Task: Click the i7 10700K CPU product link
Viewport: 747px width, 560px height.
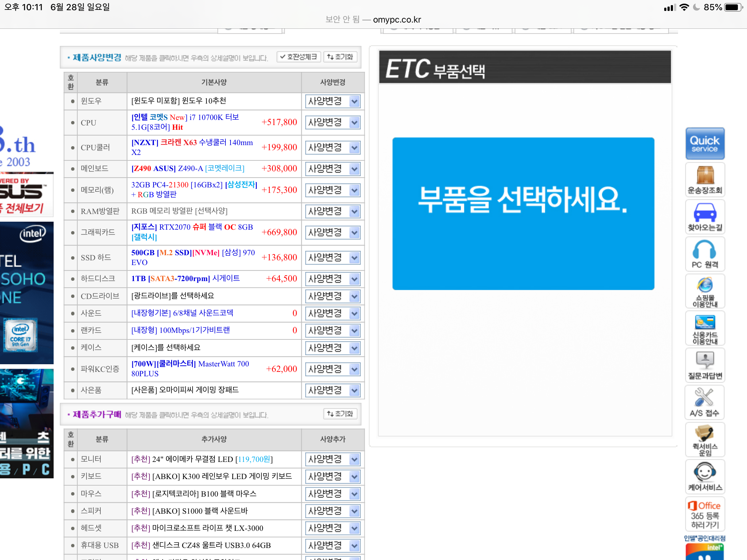Action: pos(185,122)
